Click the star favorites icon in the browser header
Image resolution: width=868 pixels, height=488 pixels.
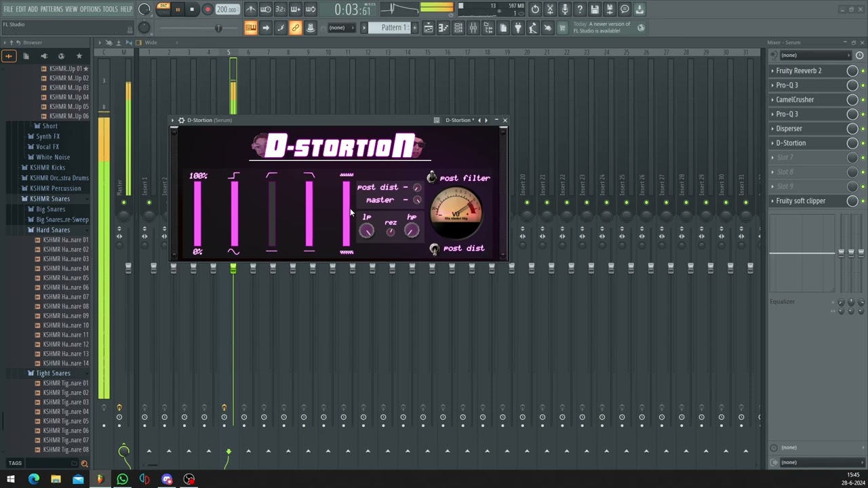[x=79, y=56]
